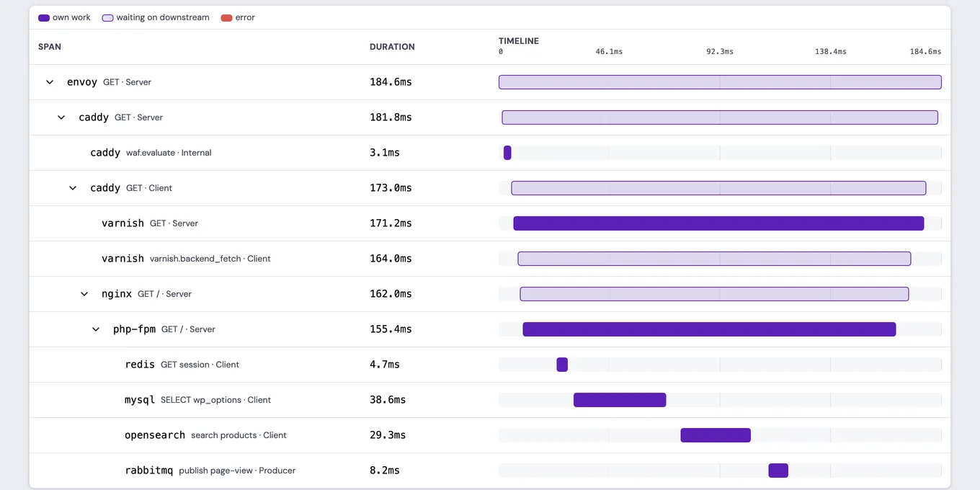Click the waf.evaluate 3.1ms timeline bar
The width and height of the screenshot is (980, 490).
[507, 153]
